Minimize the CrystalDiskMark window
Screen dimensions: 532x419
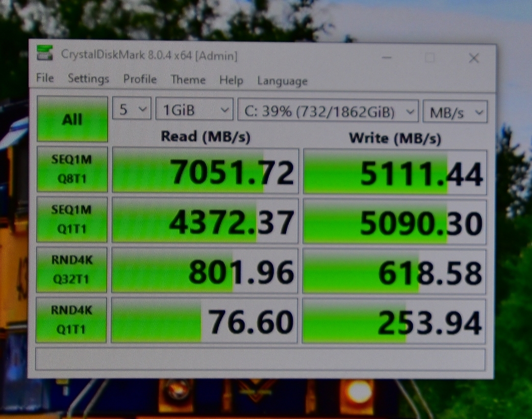(387, 57)
